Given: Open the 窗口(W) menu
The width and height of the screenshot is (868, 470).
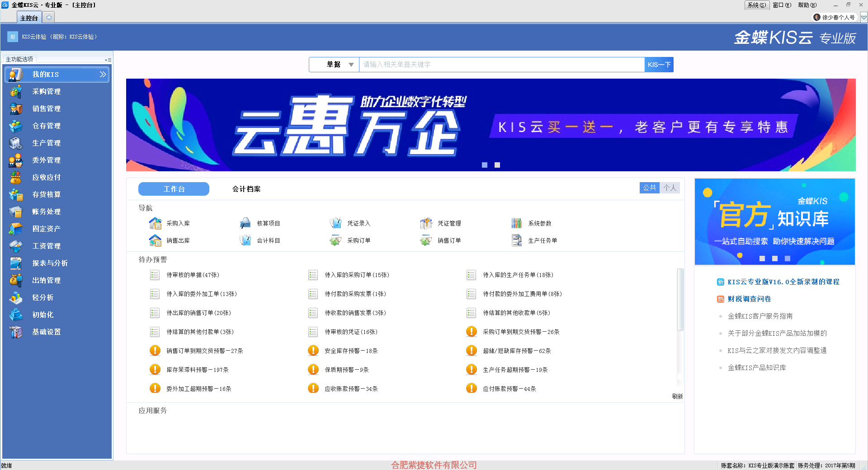Looking at the screenshot, I should (782, 5).
